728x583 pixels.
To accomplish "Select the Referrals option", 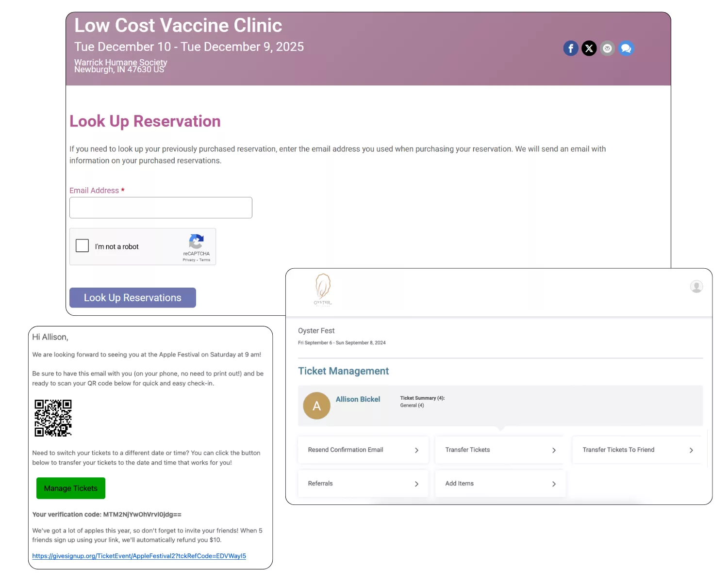I will (363, 484).
